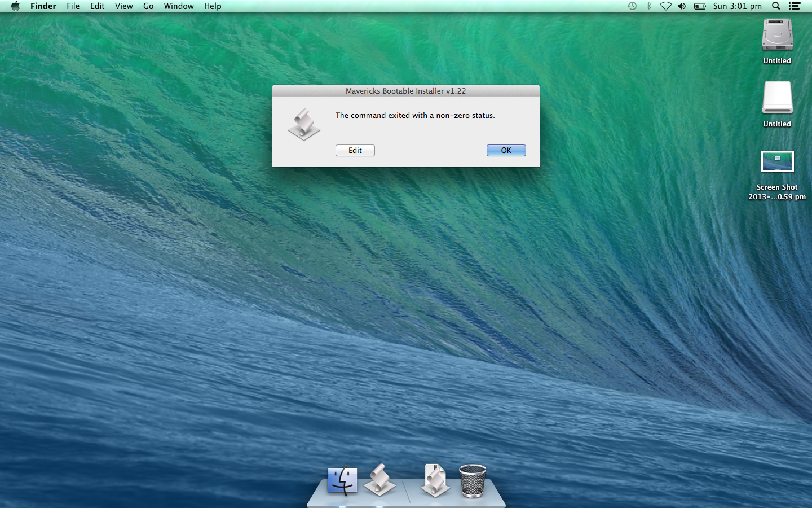Open the Wi-Fi status menu
The width and height of the screenshot is (812, 508).
click(x=665, y=6)
